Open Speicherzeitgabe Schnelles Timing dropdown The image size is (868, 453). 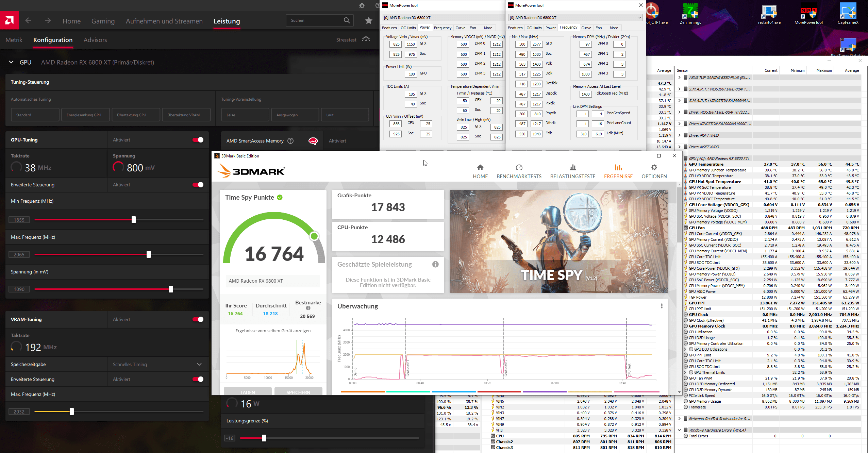(x=199, y=364)
